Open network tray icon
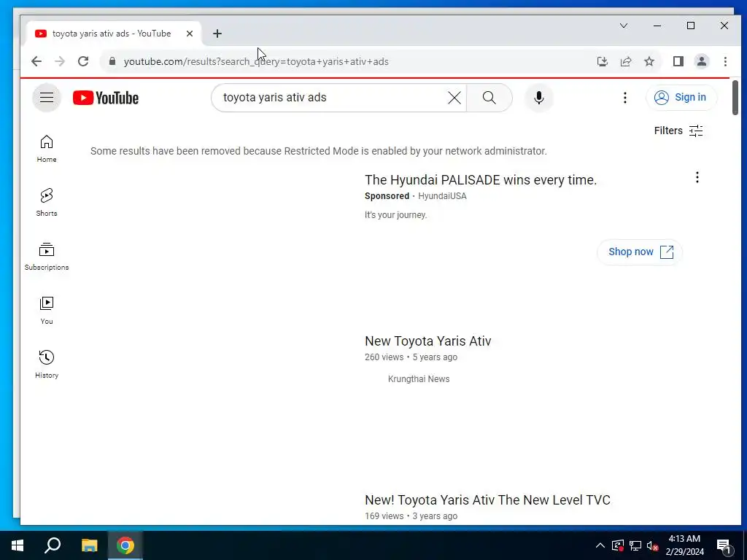This screenshot has width=747, height=560. [635, 545]
